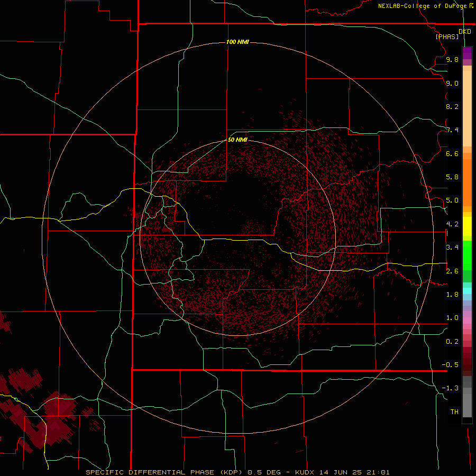Pick the peach swatch in the color bar
The height and width of the screenshot is (476, 476).
tap(467, 109)
